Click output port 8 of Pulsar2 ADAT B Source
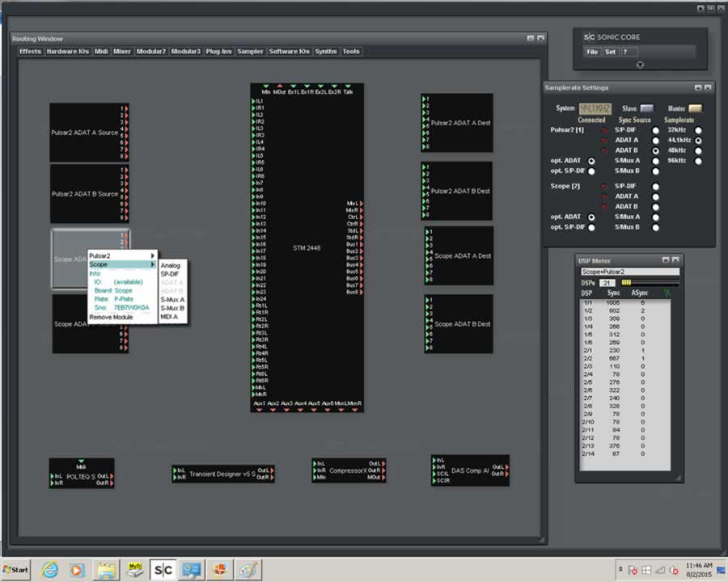 126,217
